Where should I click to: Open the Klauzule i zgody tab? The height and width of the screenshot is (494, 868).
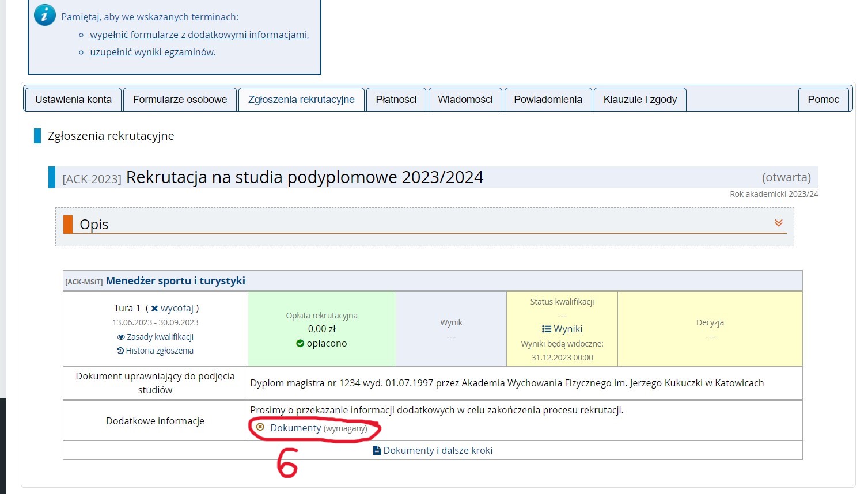tap(639, 99)
